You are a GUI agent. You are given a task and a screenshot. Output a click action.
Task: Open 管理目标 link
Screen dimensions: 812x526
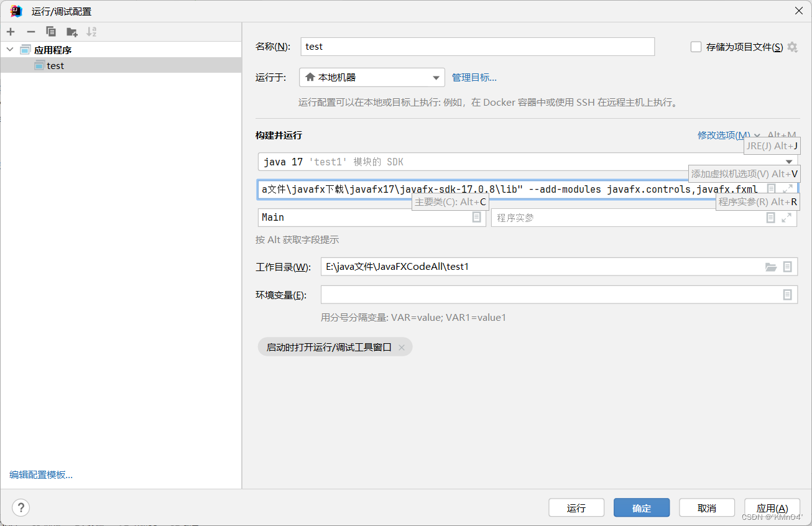tap(474, 77)
